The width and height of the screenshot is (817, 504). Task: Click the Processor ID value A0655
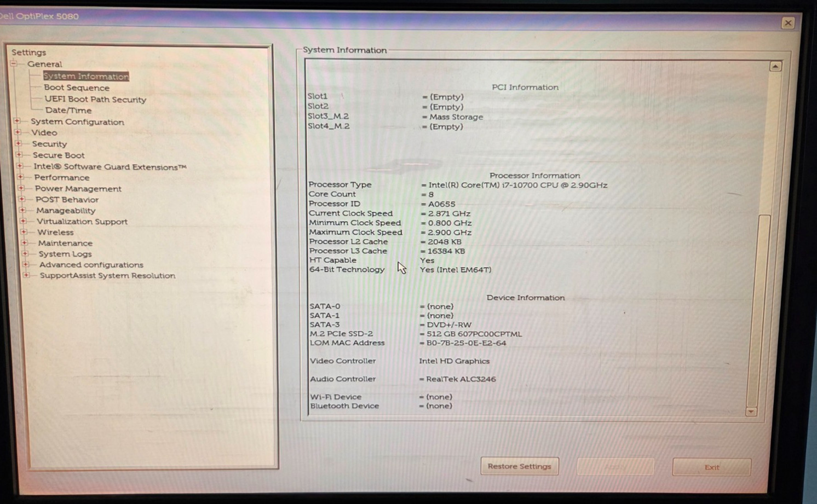(441, 204)
